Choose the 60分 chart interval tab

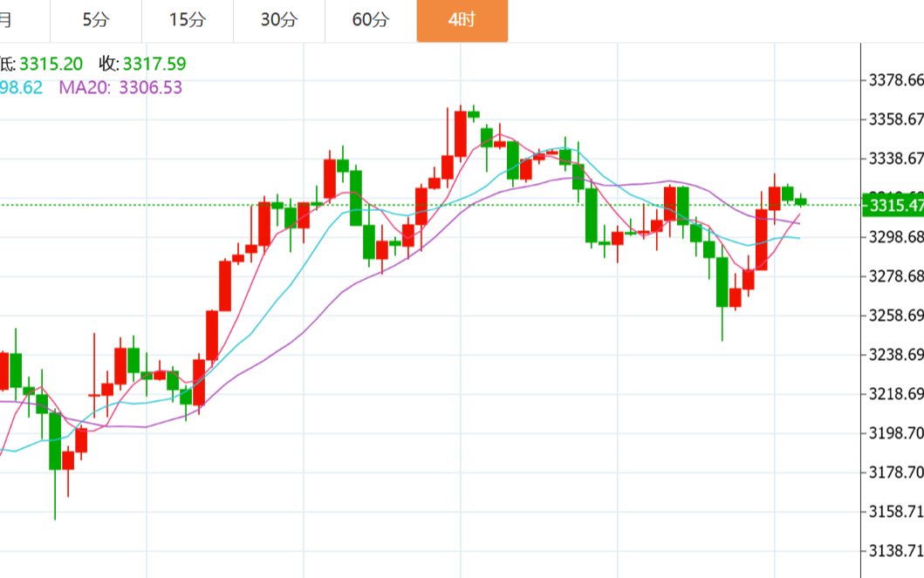tap(371, 21)
